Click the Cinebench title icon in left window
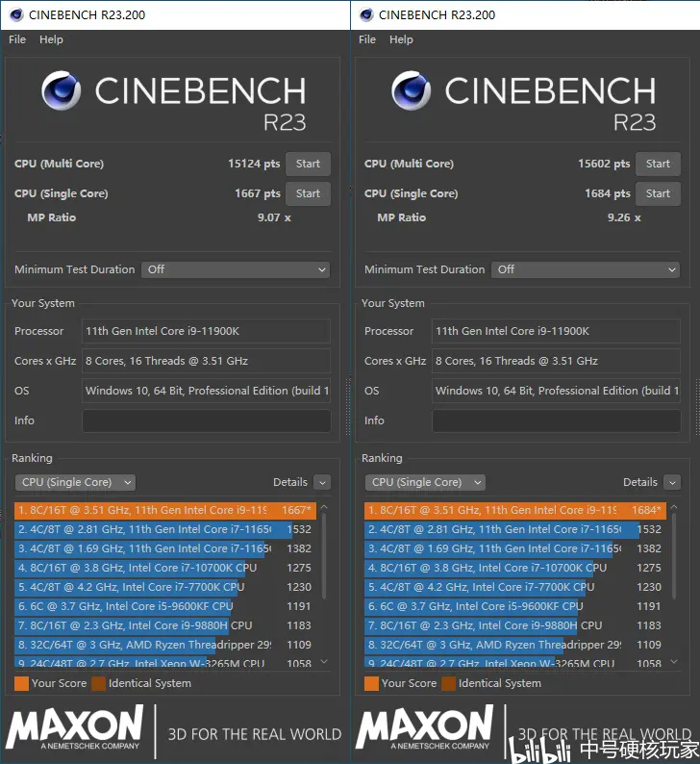The width and height of the screenshot is (700, 764). 16,14
